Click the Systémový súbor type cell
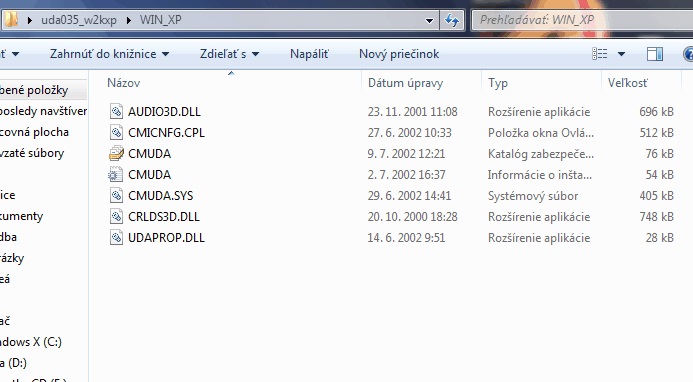Screen dimensions: 693x382 (x=533, y=196)
